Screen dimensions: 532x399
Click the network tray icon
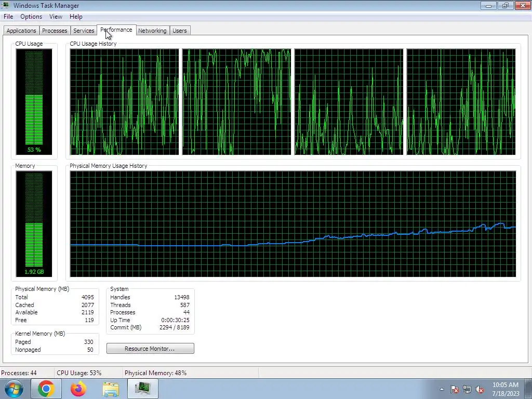pos(467,389)
